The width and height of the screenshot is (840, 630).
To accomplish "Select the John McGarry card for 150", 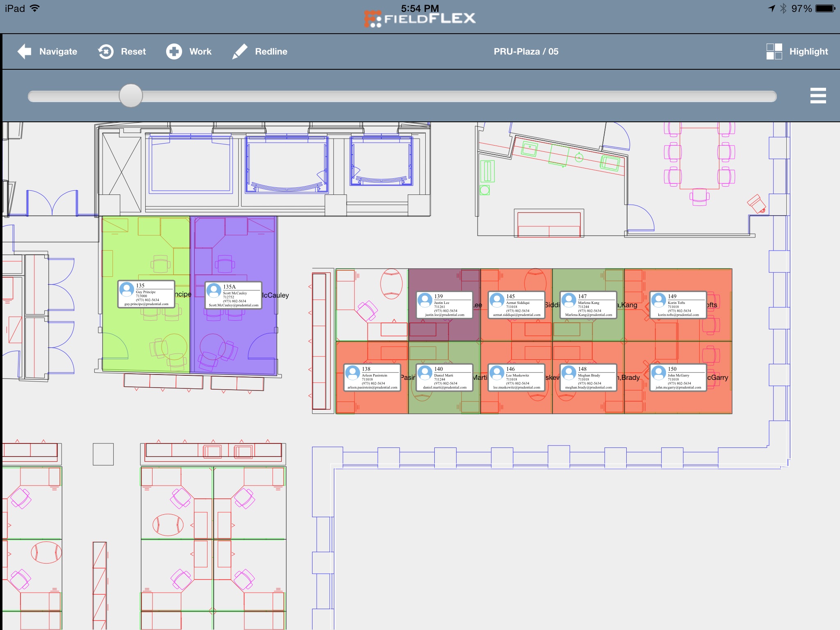I will pos(678,378).
